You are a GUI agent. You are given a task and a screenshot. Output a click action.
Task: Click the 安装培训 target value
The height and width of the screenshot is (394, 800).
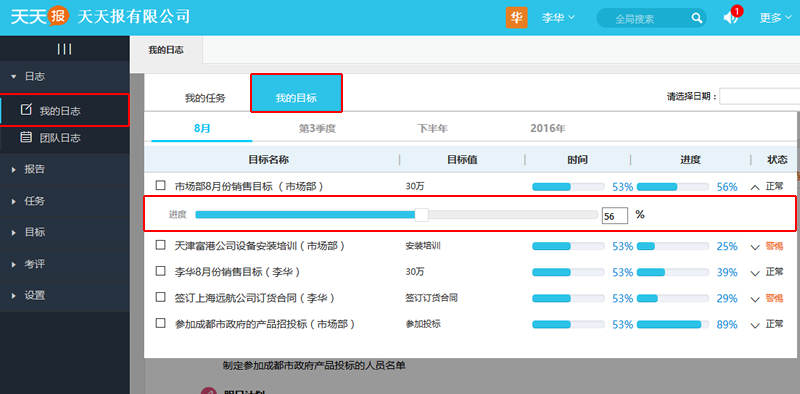tap(423, 246)
